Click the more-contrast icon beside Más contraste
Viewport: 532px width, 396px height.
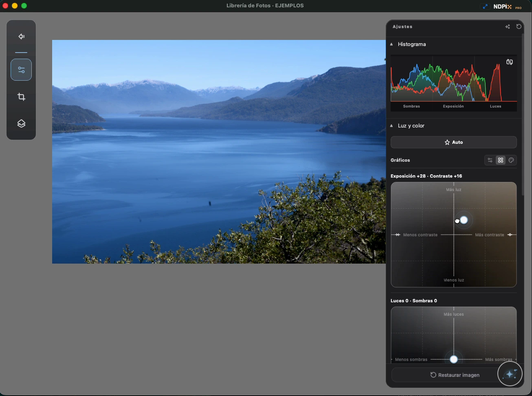click(x=510, y=235)
